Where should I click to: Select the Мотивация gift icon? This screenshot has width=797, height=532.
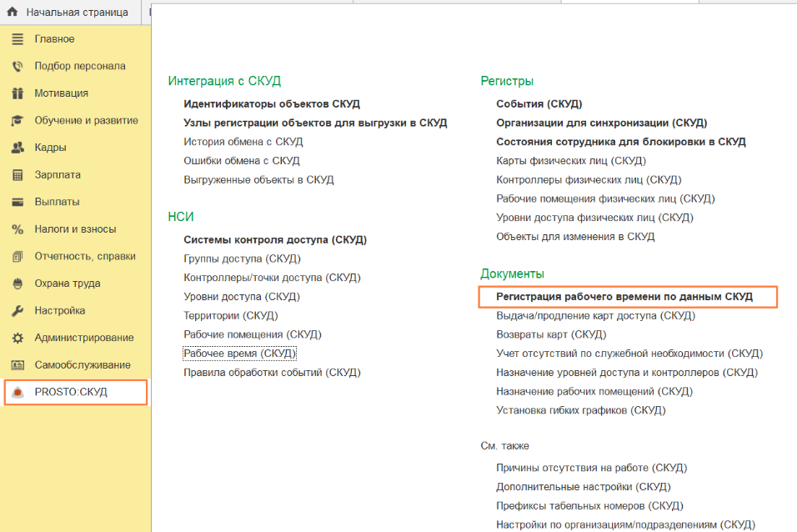[17, 93]
